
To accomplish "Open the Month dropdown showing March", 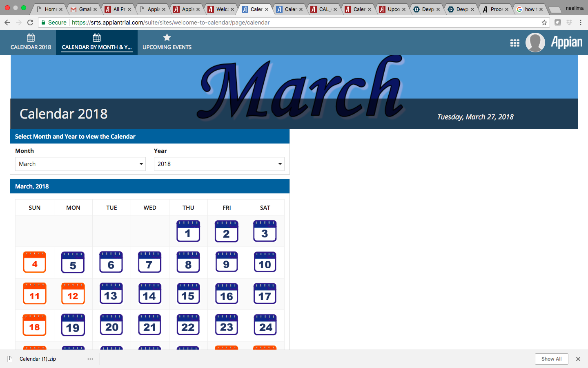I will [80, 164].
